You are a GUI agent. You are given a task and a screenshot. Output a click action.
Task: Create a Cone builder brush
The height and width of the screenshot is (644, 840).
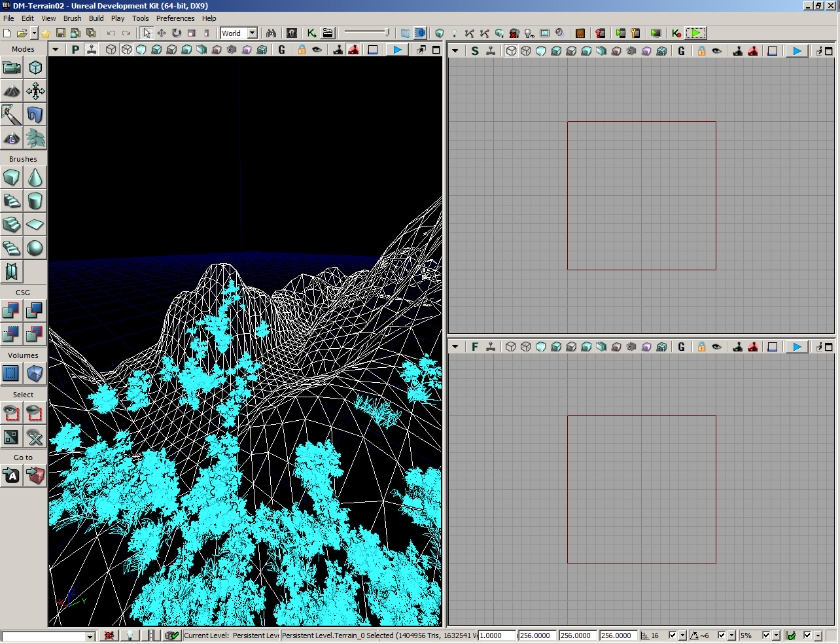click(x=35, y=177)
